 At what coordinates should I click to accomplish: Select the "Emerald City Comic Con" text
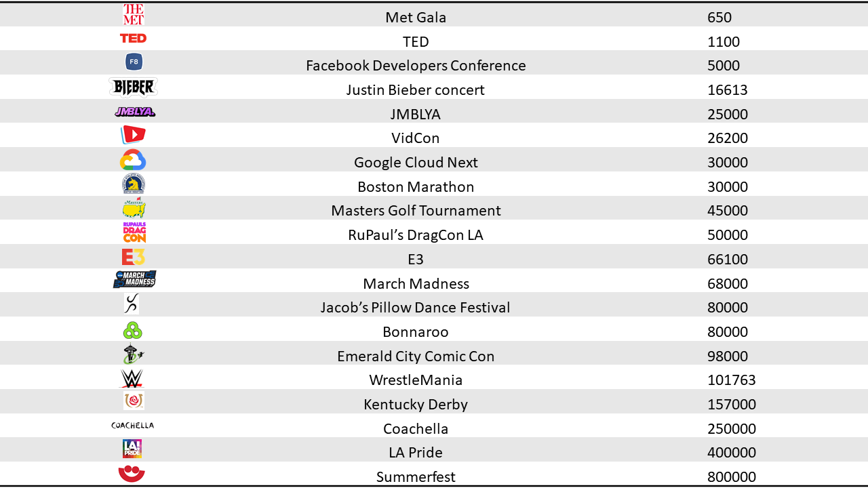click(416, 357)
